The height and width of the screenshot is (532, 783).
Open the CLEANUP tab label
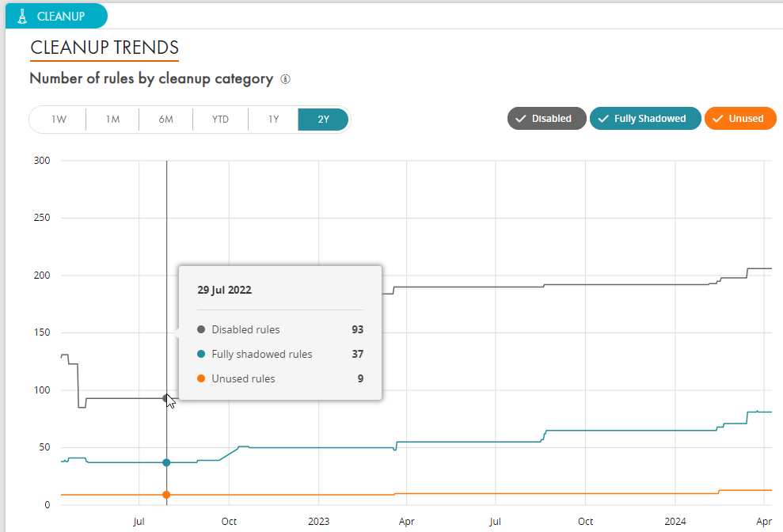(61, 16)
